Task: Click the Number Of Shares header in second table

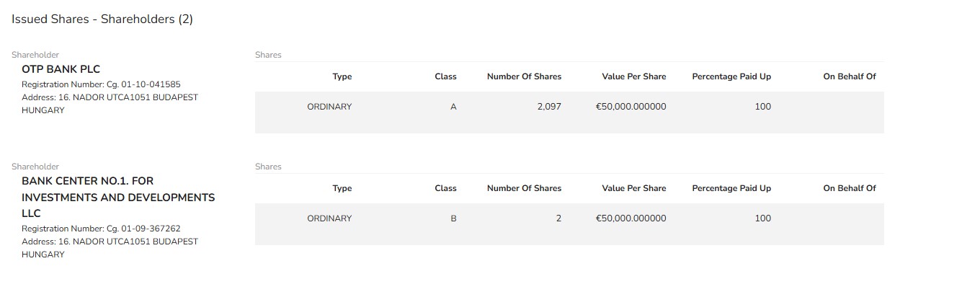Action: click(x=524, y=188)
